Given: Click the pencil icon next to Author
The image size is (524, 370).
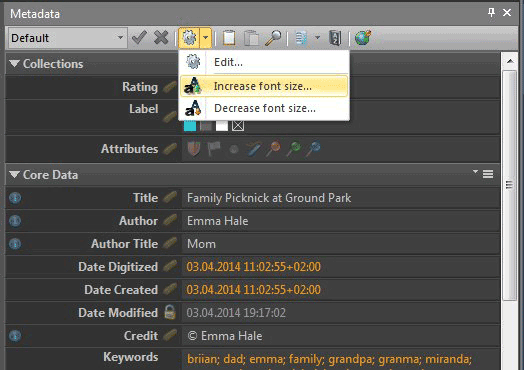Looking at the screenshot, I should point(170,220).
